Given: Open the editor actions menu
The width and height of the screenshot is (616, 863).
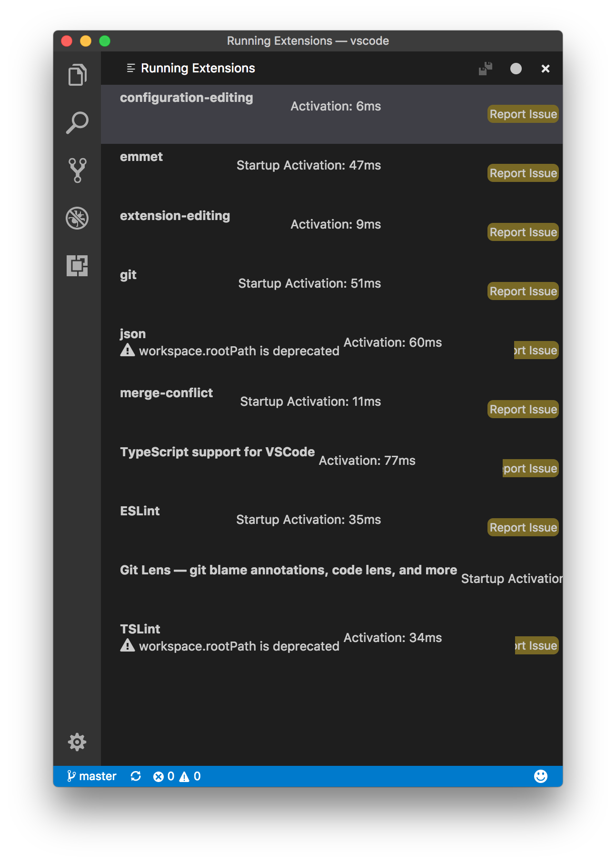Looking at the screenshot, I should click(x=129, y=68).
